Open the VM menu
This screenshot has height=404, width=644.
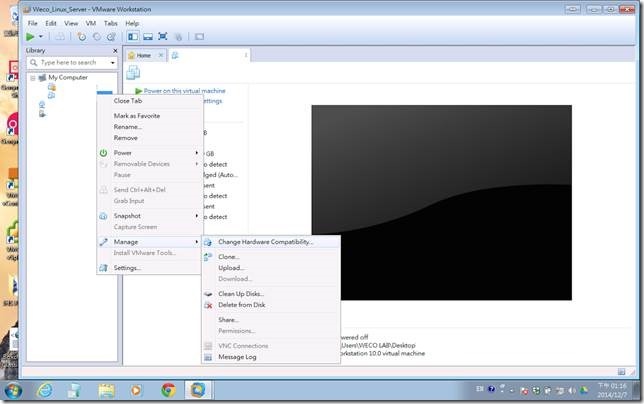tap(91, 23)
